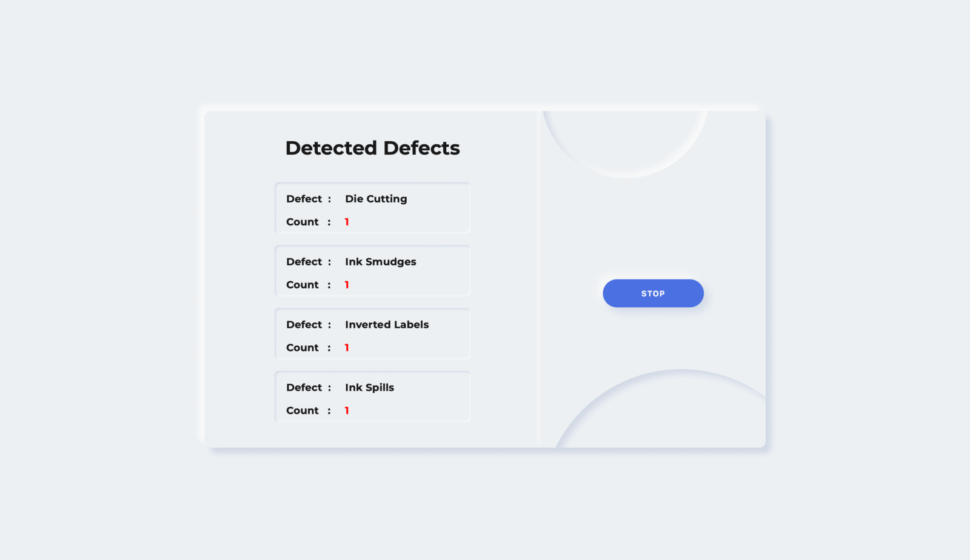Image resolution: width=970 pixels, height=560 pixels.
Task: Click the Ink Spills defect name
Action: [370, 388]
